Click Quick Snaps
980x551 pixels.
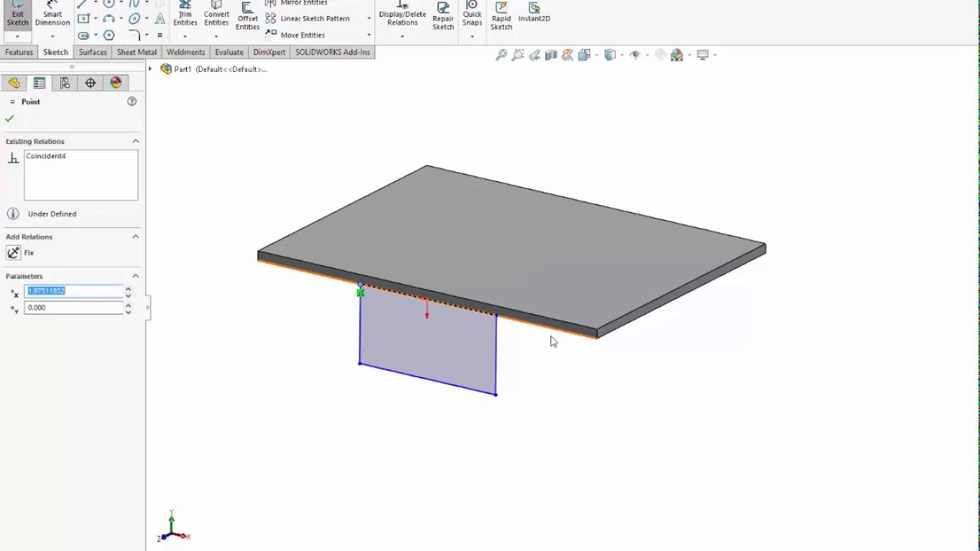[x=472, y=15]
